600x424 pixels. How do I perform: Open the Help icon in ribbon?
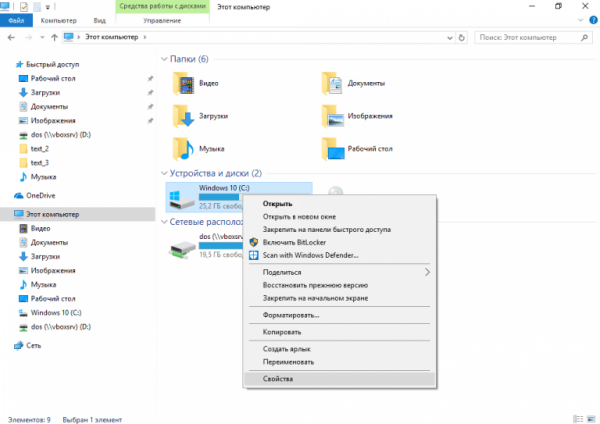[x=593, y=20]
